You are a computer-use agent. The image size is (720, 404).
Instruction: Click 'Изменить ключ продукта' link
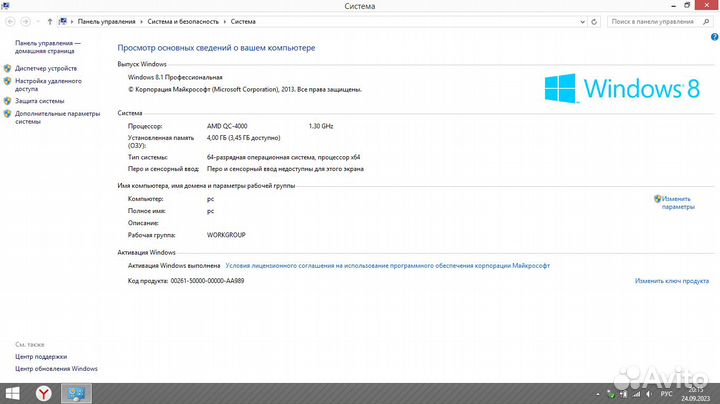click(672, 281)
